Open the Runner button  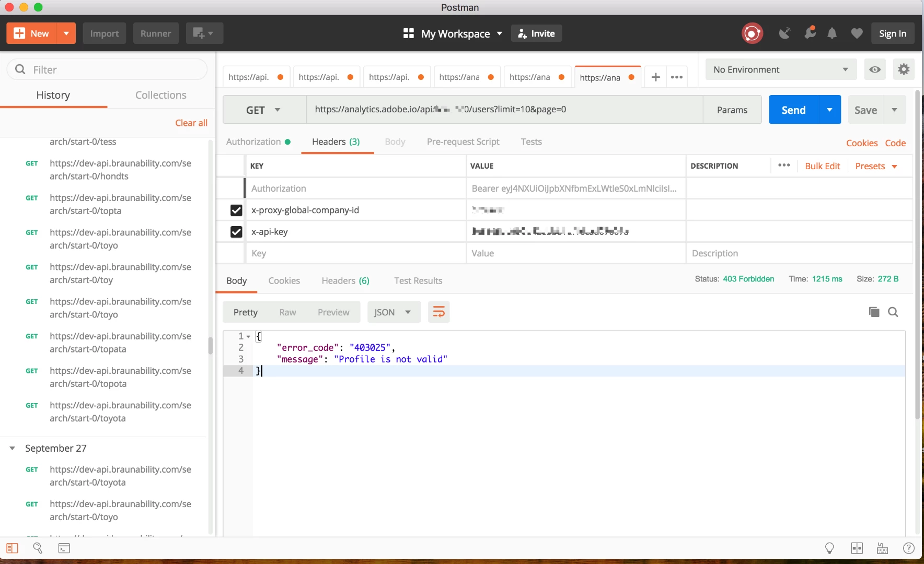pyautogui.click(x=156, y=33)
